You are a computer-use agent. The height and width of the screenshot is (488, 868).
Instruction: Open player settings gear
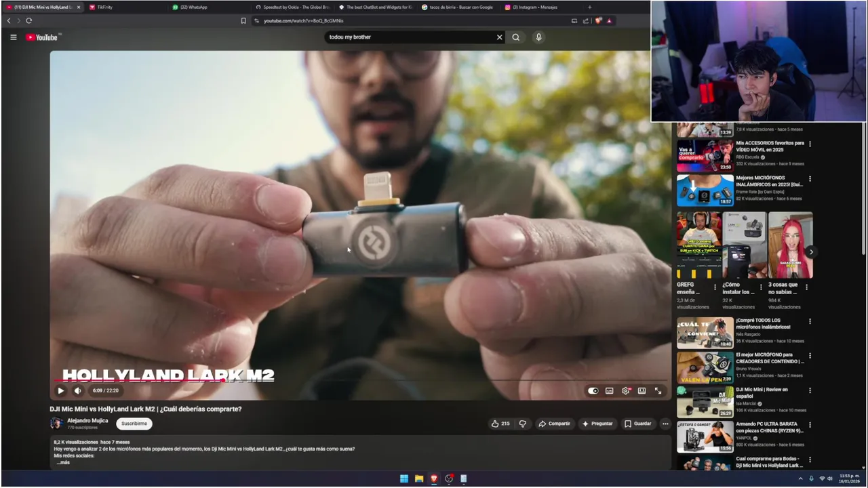(x=626, y=390)
